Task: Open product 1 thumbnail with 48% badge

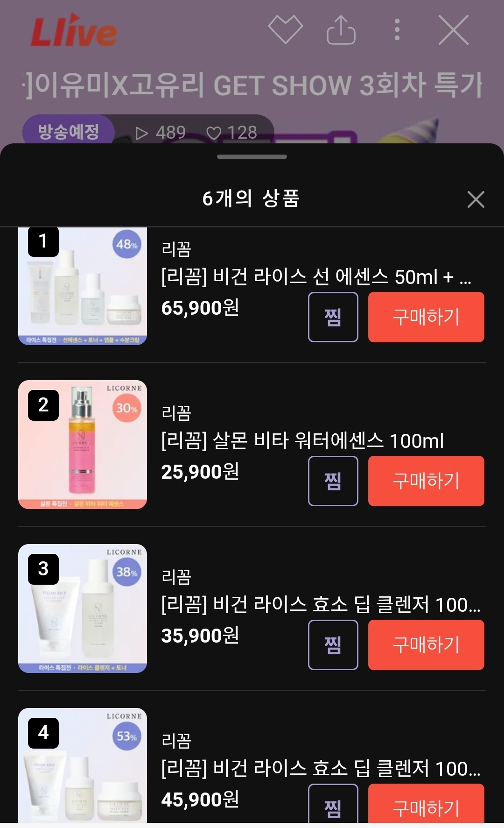Action: (83, 286)
